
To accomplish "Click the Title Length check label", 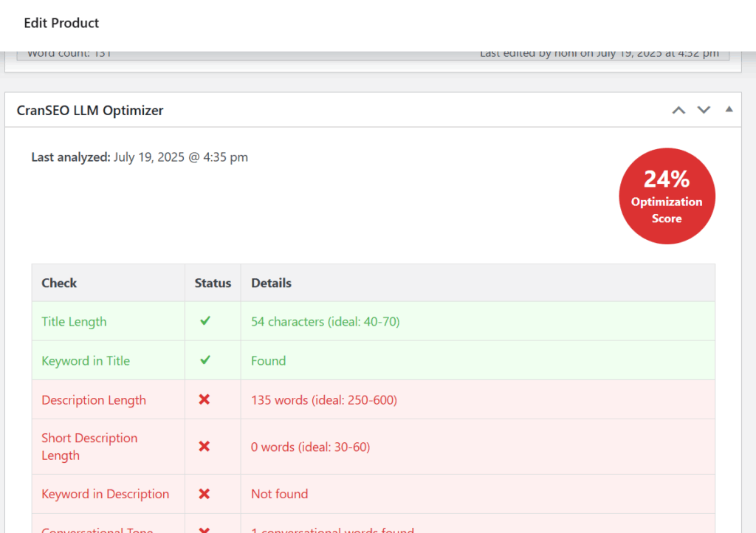I will pyautogui.click(x=74, y=322).
